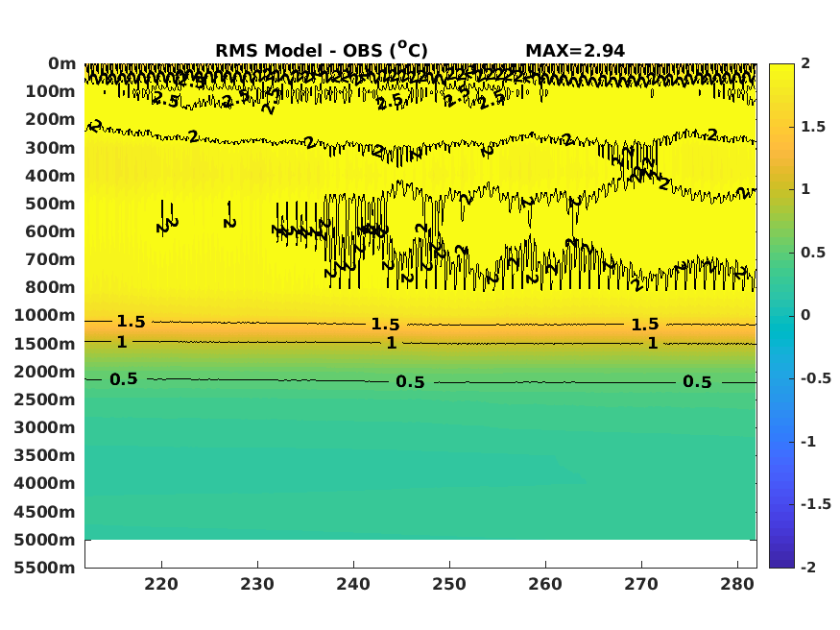Click the colorbar tick label '-2'
The width and height of the screenshot is (840, 630).
(808, 567)
